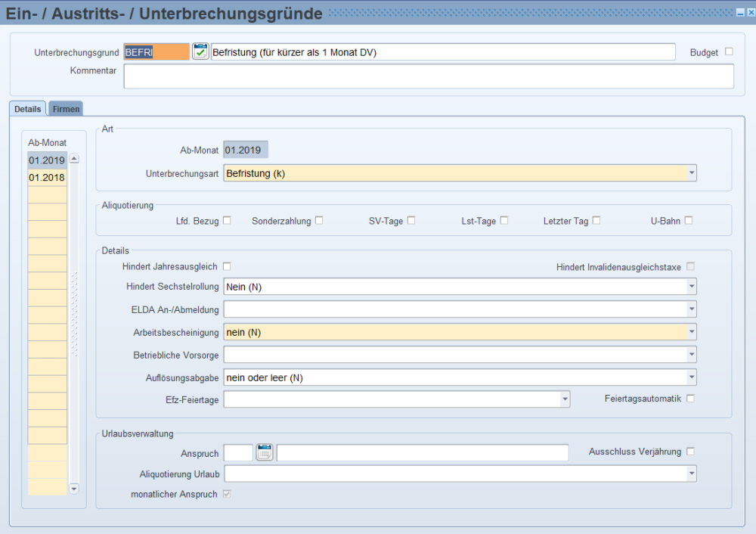Enable Hindert Jahresausgleich checkbox
This screenshot has height=534, width=756.
coord(227,266)
